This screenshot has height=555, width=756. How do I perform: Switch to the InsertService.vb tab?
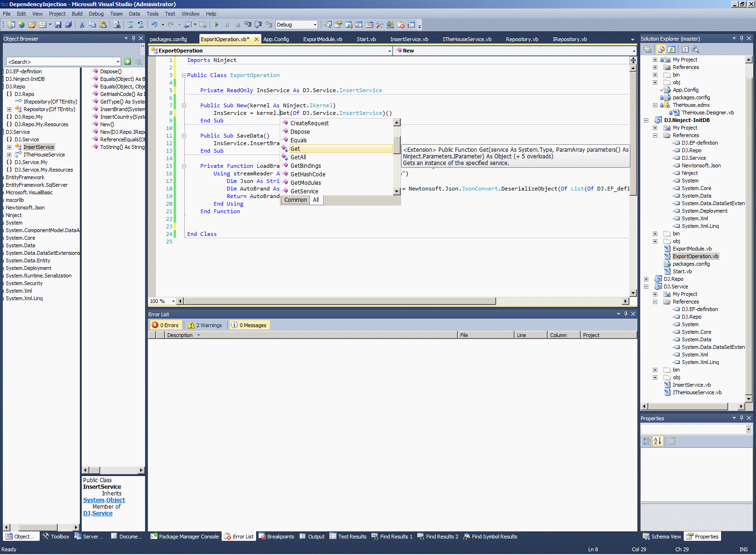coord(409,39)
